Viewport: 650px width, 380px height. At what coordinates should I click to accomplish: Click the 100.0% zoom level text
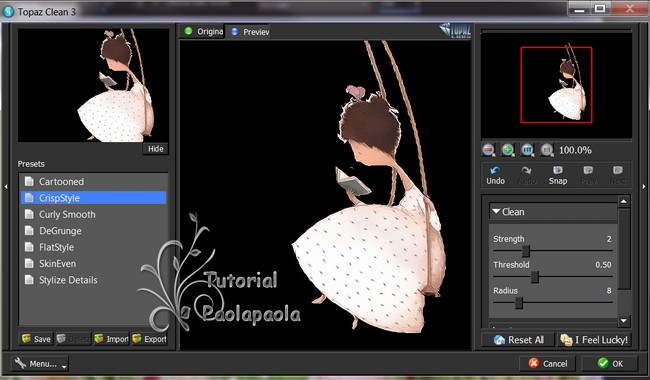coord(575,150)
